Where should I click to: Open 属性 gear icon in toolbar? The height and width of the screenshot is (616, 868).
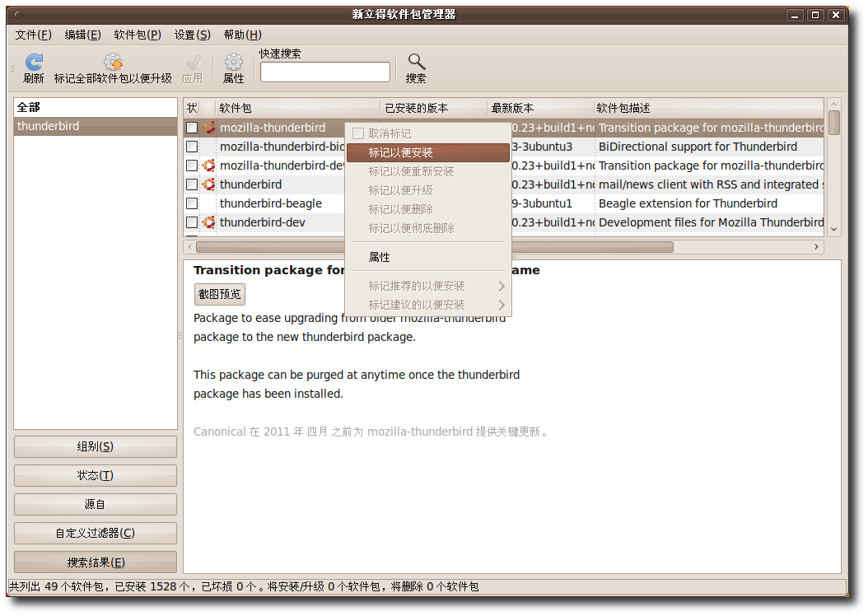pyautogui.click(x=234, y=62)
